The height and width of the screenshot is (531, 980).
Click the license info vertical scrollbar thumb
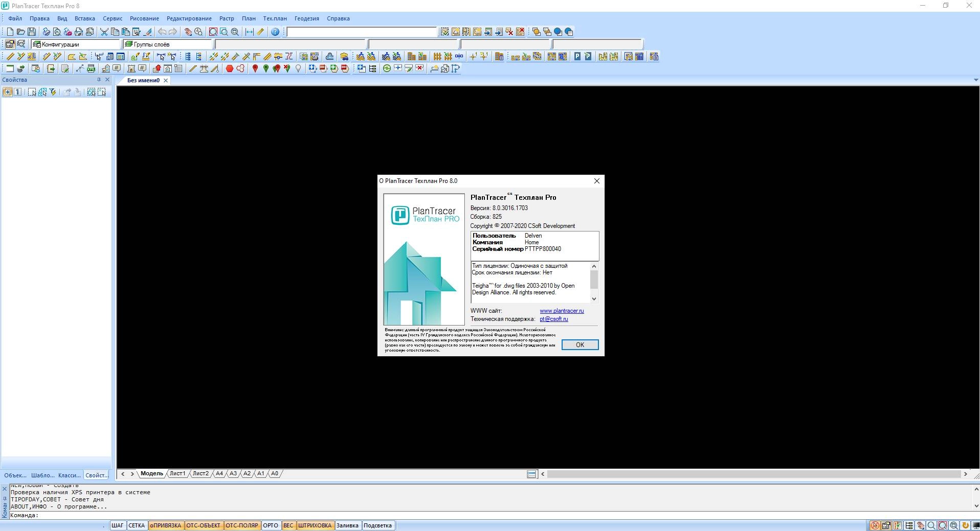pyautogui.click(x=594, y=280)
